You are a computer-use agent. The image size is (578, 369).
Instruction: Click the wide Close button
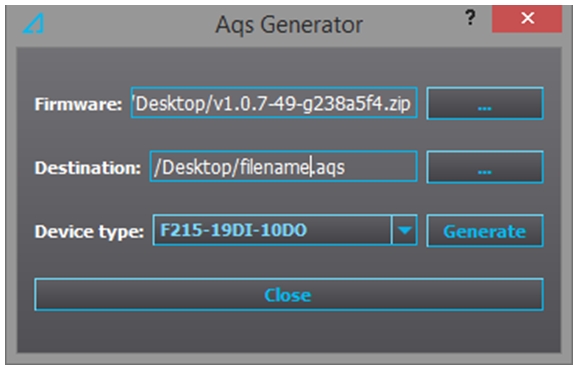coord(289,295)
